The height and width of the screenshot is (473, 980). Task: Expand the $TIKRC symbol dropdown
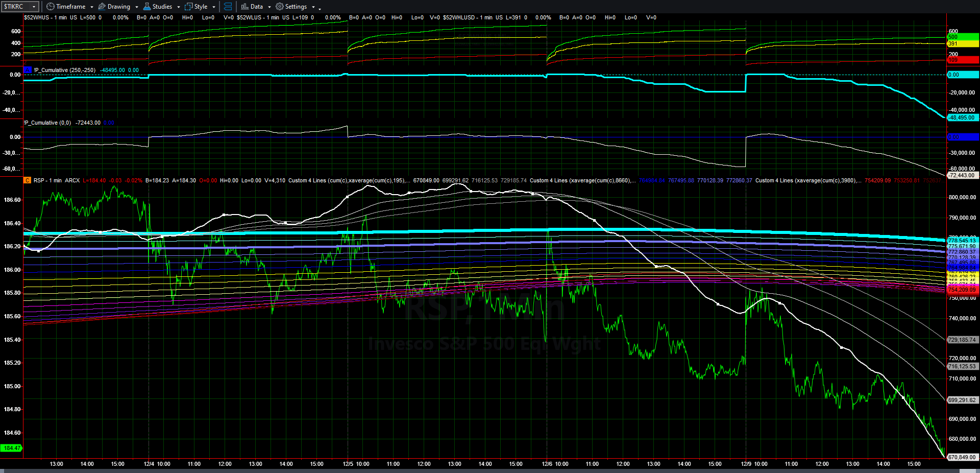click(34, 7)
